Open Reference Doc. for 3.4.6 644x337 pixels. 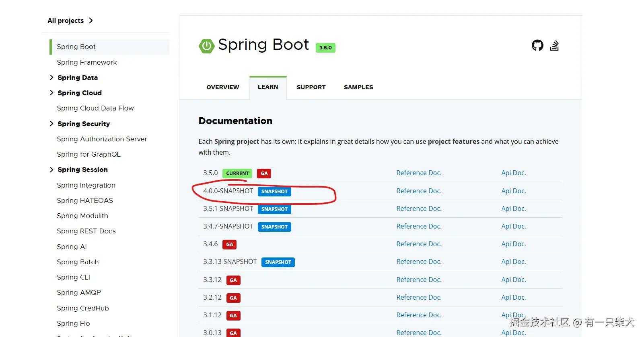pos(419,244)
